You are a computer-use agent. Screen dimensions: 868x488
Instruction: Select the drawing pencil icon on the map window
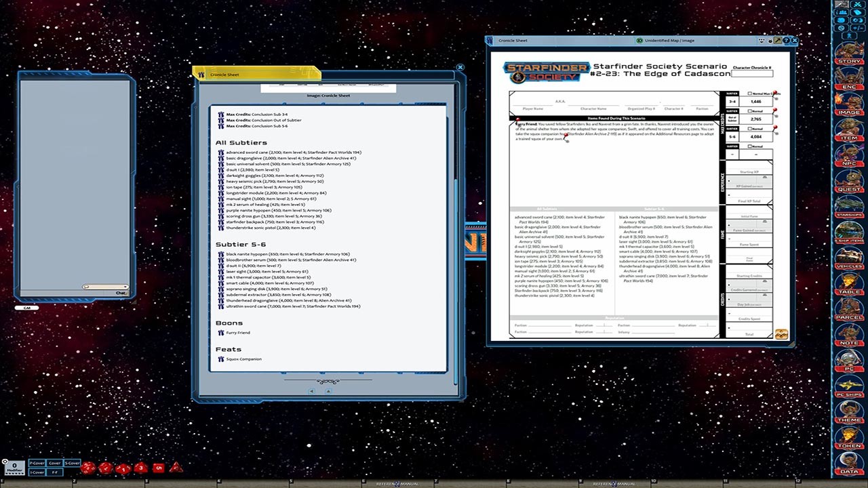coord(778,40)
